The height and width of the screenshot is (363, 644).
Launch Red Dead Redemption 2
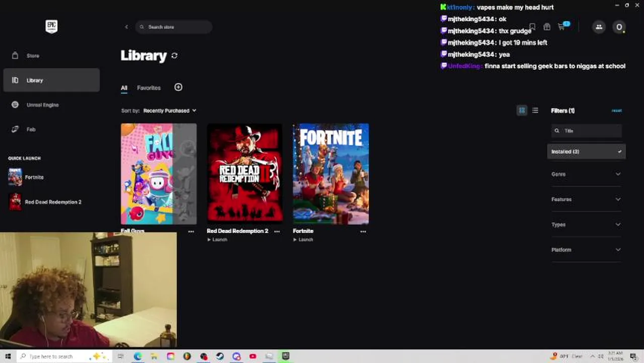click(217, 239)
